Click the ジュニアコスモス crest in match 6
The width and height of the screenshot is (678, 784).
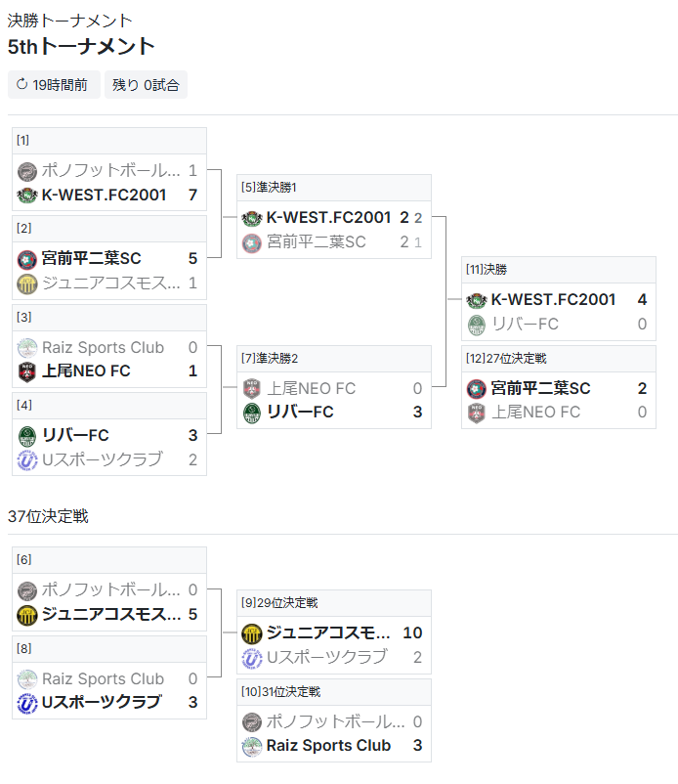(27, 615)
